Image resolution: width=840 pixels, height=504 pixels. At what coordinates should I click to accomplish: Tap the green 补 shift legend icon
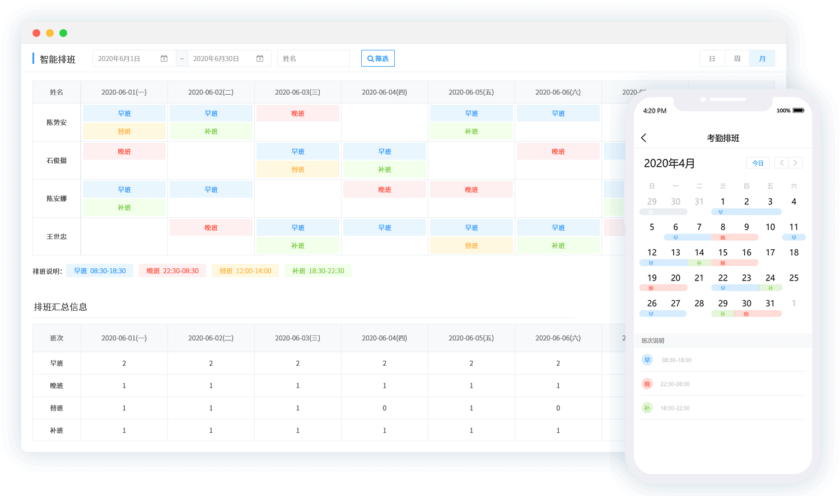[x=647, y=408]
